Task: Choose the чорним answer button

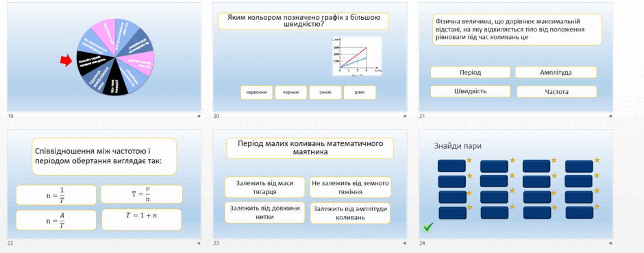Action: click(290, 93)
